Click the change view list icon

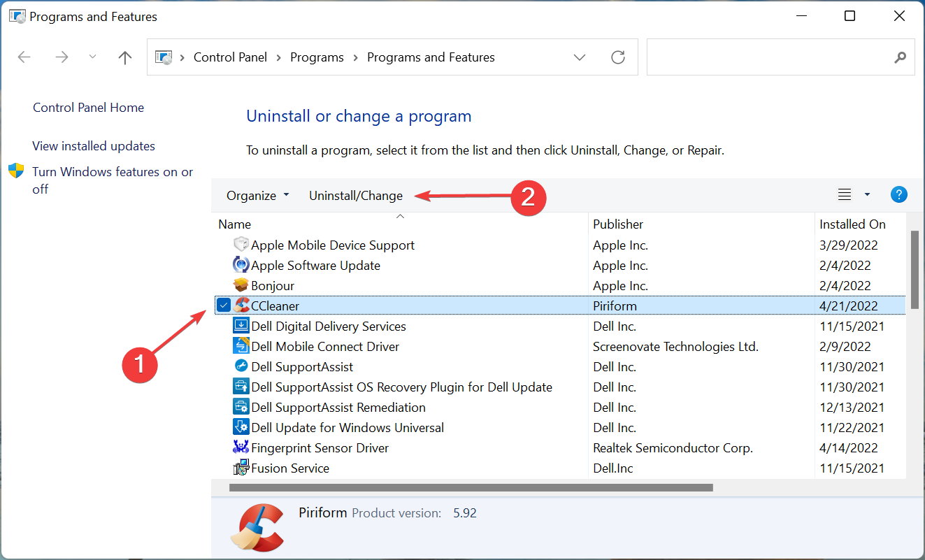coord(845,195)
